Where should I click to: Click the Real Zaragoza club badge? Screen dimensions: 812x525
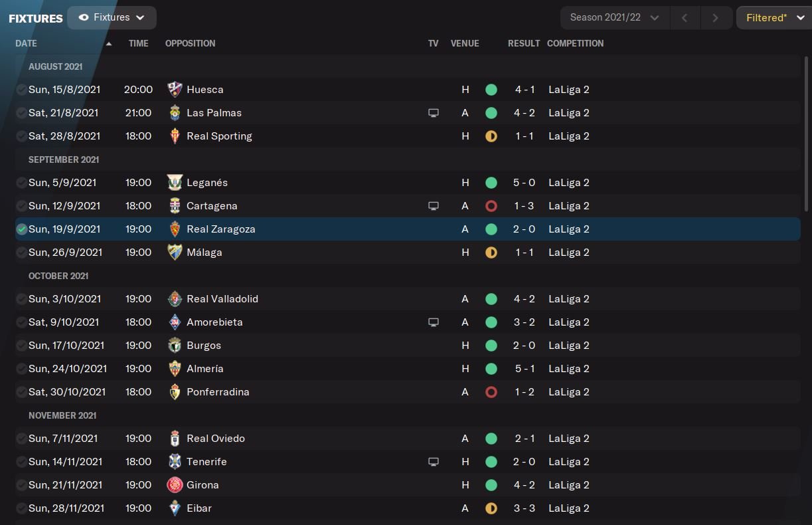coord(175,229)
